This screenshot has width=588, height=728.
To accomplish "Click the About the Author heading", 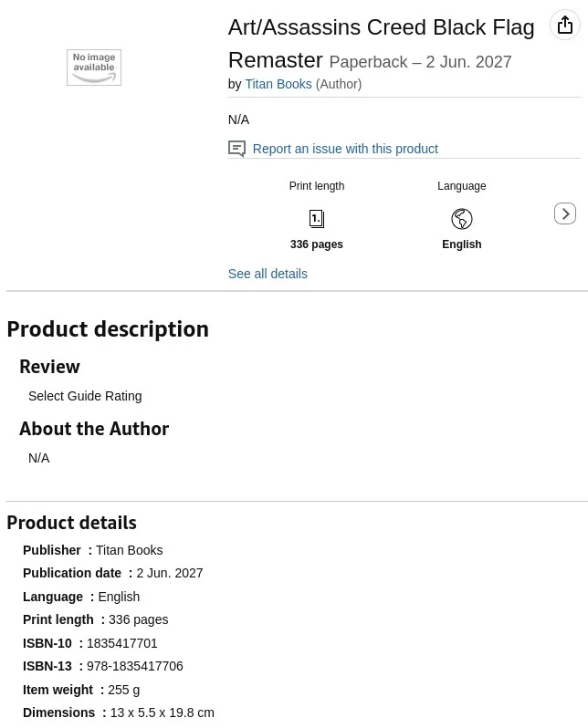I will coord(94,429).
